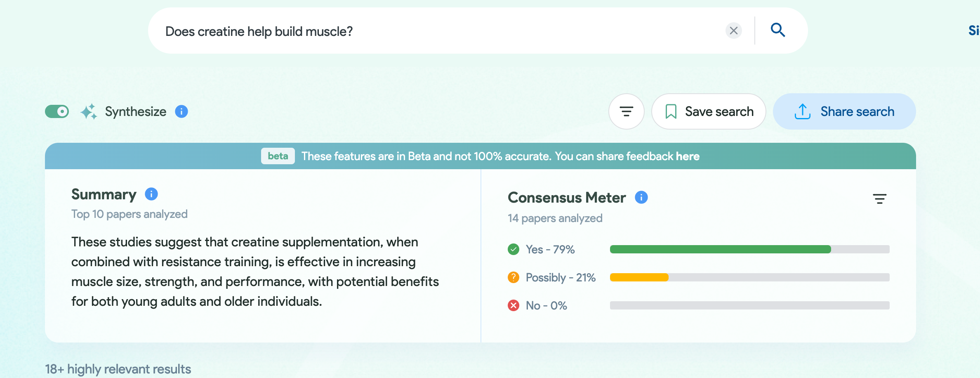The image size is (980, 378).
Task: Open the filter icon beside Save search
Action: coord(626,111)
